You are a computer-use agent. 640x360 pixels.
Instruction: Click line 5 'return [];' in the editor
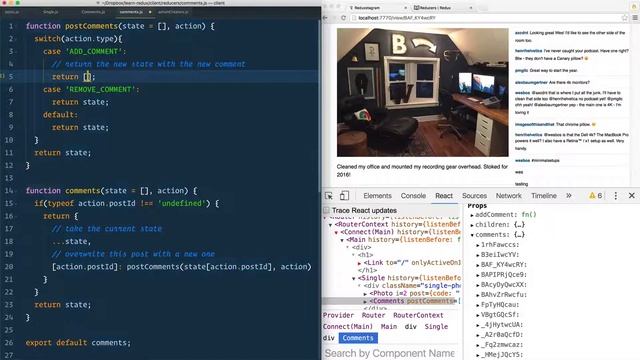tap(73, 77)
